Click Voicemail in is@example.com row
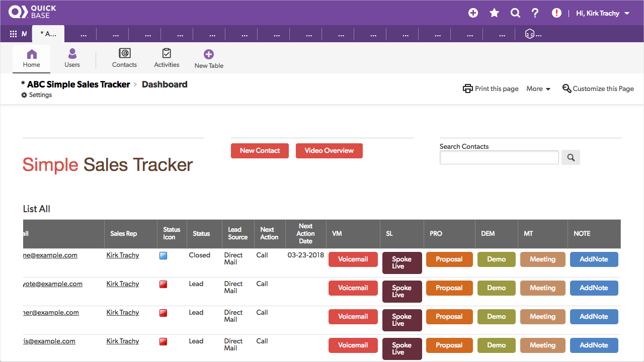Image resolution: width=644 pixels, height=362 pixels. [353, 345]
